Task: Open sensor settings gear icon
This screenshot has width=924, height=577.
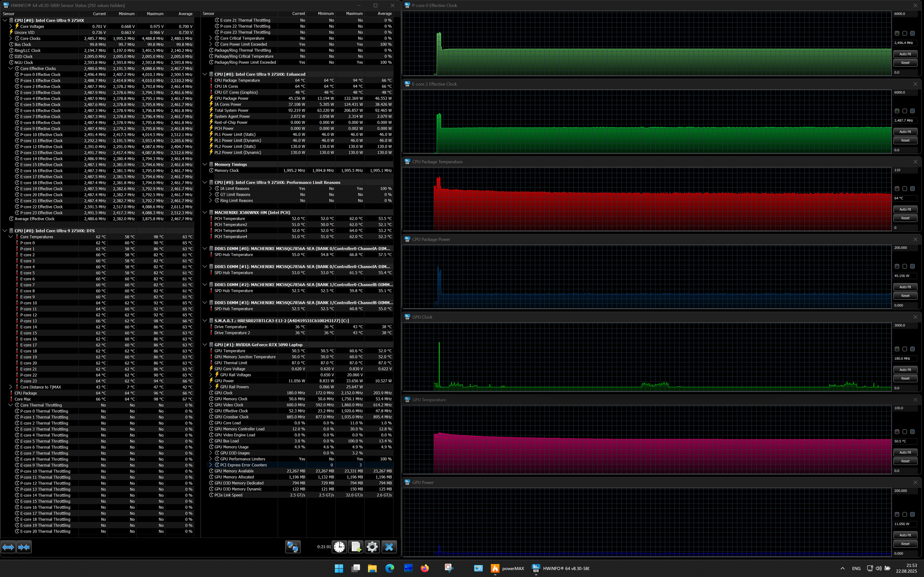Action: [x=372, y=547]
